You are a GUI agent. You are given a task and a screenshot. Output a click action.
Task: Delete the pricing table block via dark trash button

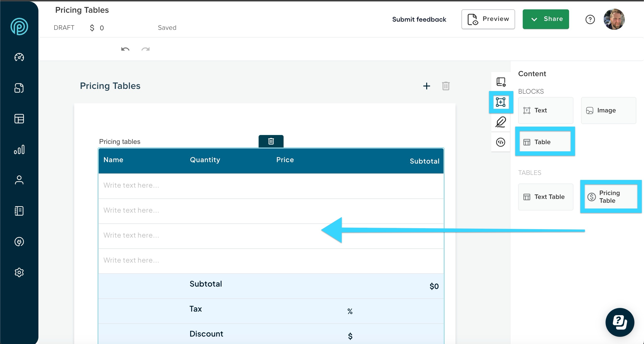271,141
